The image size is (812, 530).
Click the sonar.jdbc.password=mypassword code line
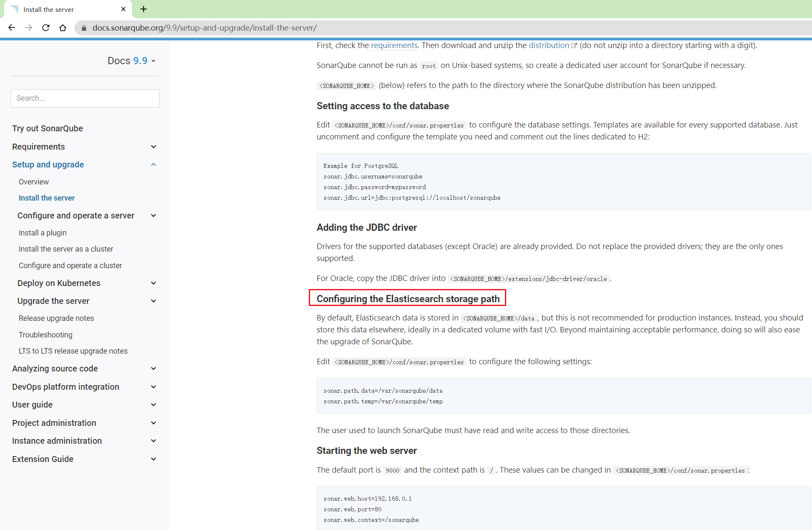pos(374,187)
